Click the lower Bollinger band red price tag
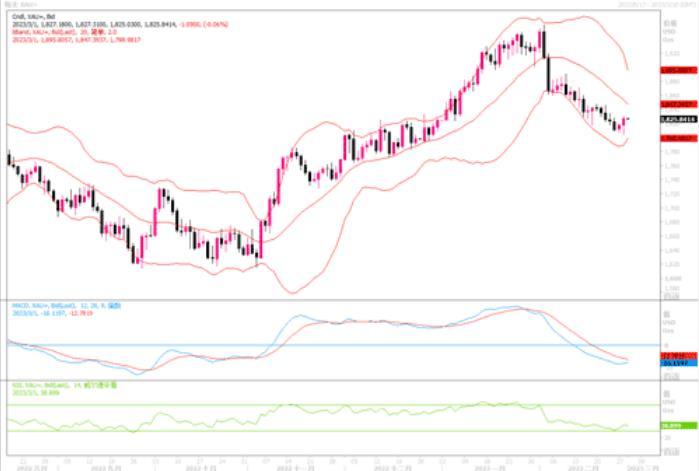 click(x=677, y=139)
